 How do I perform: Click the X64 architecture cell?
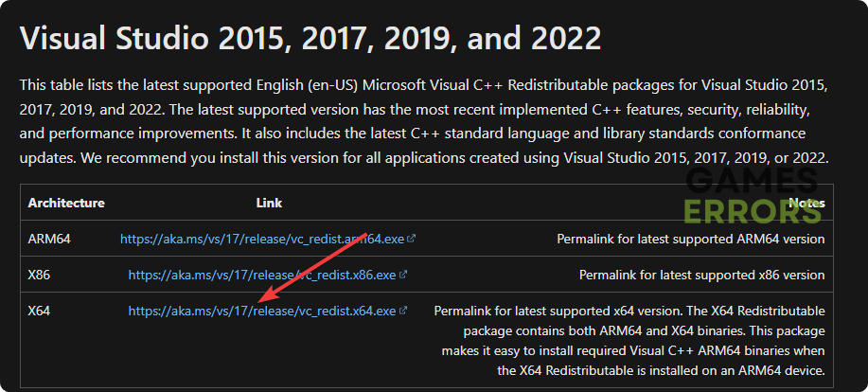click(40, 311)
